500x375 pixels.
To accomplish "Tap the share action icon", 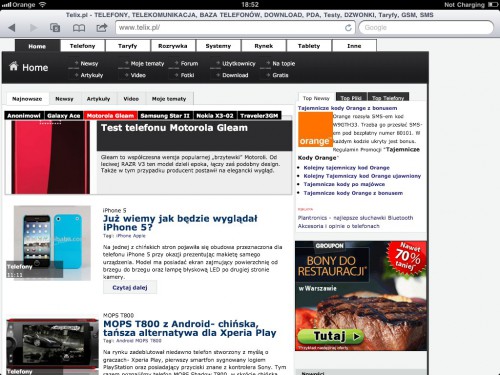I will tap(102, 27).
